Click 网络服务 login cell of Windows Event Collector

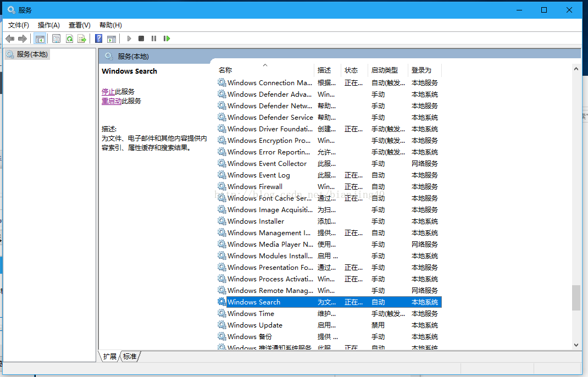pyautogui.click(x=424, y=164)
